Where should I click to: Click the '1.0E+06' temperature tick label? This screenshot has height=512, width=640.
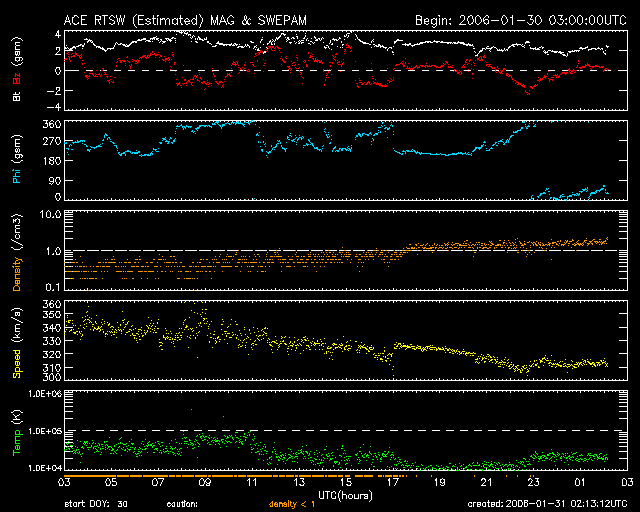45,394
